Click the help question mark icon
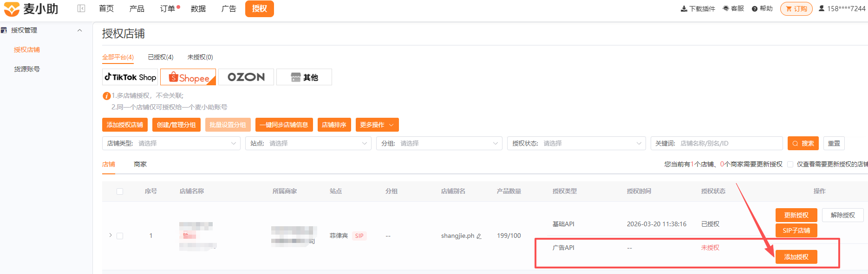The width and height of the screenshot is (868, 274). tap(755, 9)
